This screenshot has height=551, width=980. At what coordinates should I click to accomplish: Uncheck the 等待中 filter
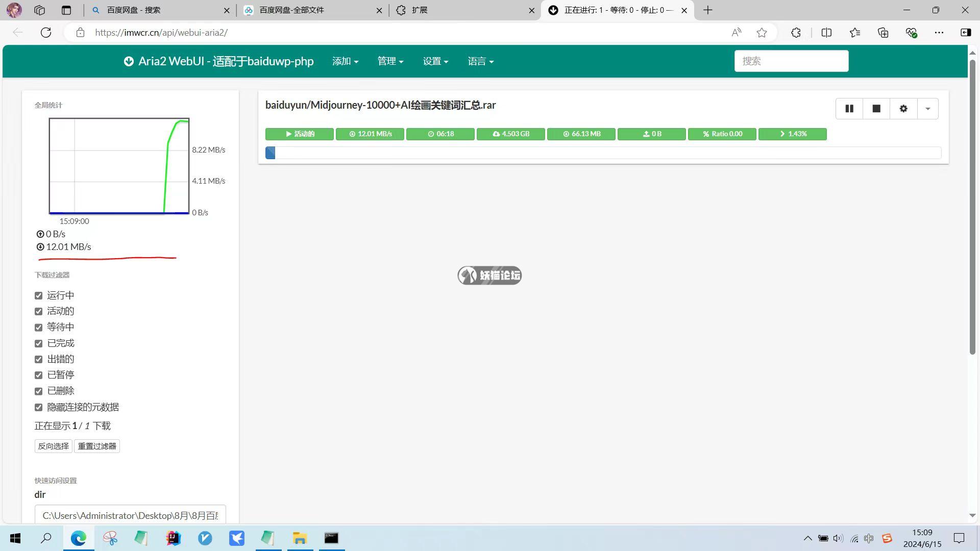pos(38,327)
